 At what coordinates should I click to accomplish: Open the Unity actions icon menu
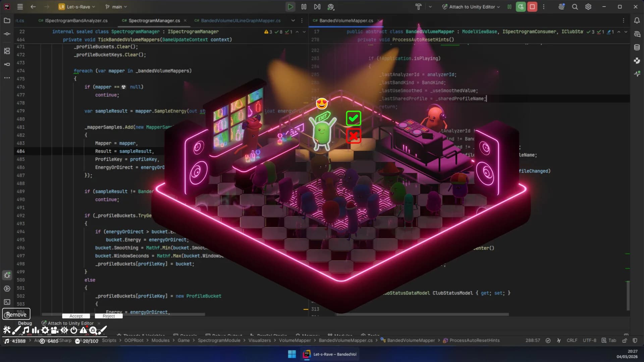[331, 7]
